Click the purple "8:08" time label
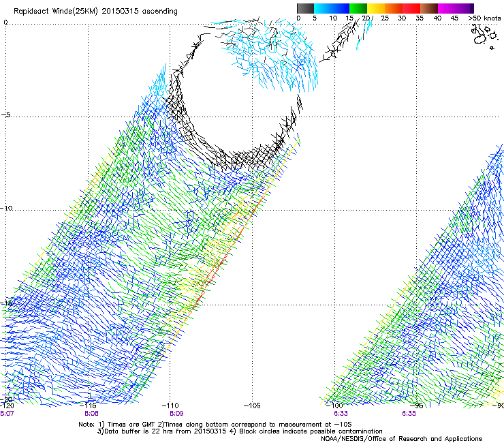This screenshot has height=443, width=504. (92, 414)
